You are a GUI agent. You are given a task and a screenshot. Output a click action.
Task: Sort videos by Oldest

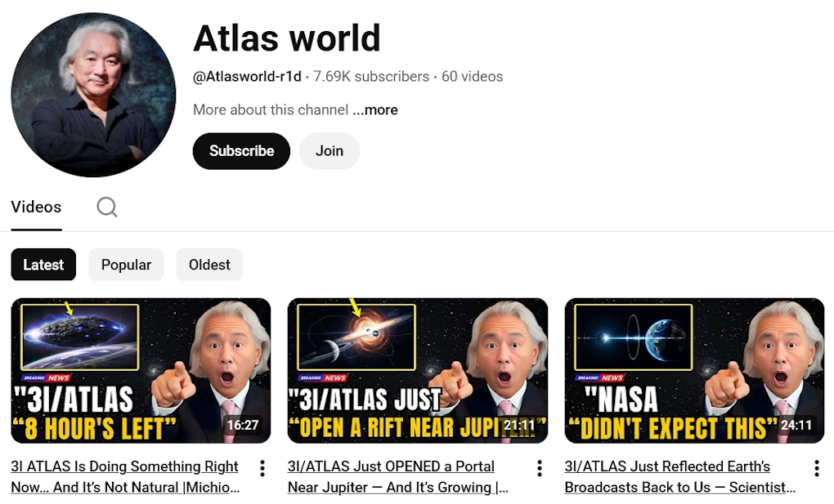(209, 265)
